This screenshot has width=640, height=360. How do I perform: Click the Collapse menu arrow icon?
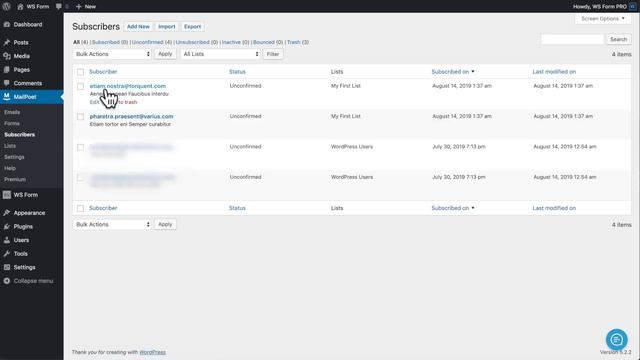7,281
